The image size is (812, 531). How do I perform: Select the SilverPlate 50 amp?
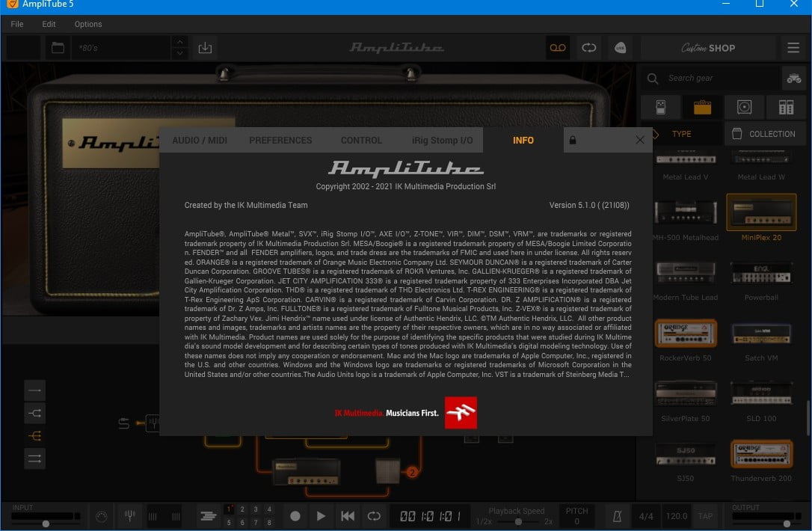685,401
